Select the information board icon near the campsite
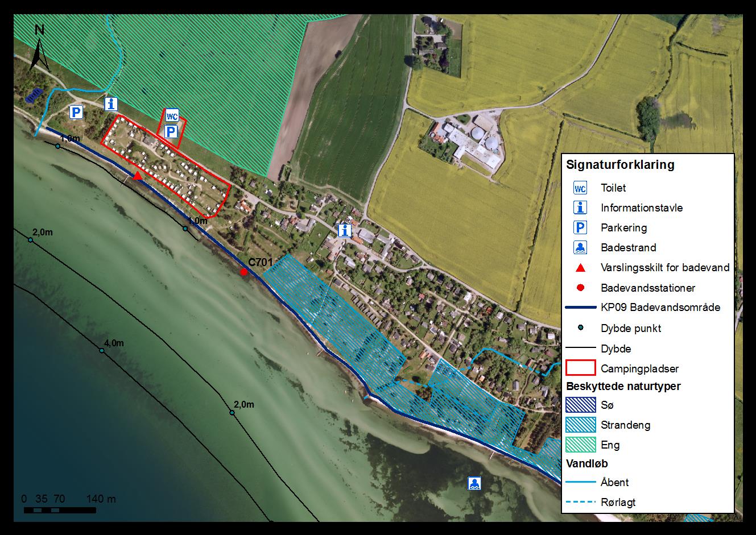756x535 pixels. [x=112, y=104]
